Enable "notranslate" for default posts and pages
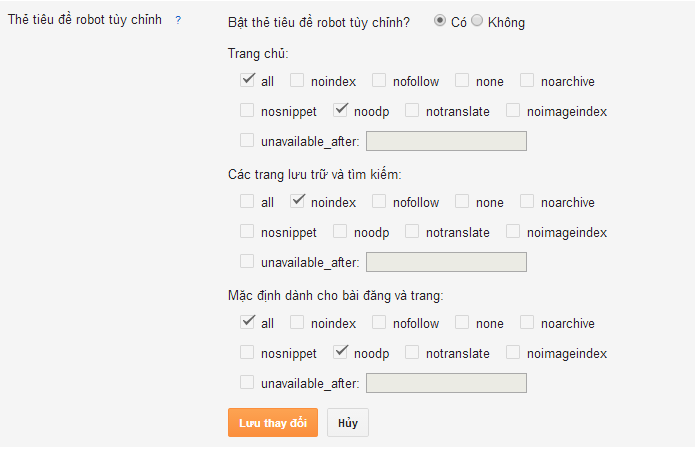The width and height of the screenshot is (695, 451). click(x=412, y=352)
